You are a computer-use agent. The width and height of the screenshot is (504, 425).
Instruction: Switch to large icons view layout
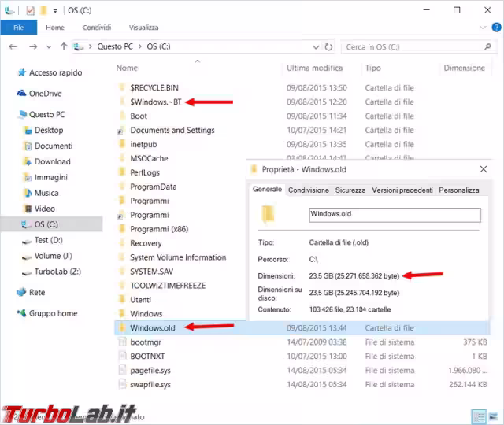(494, 417)
